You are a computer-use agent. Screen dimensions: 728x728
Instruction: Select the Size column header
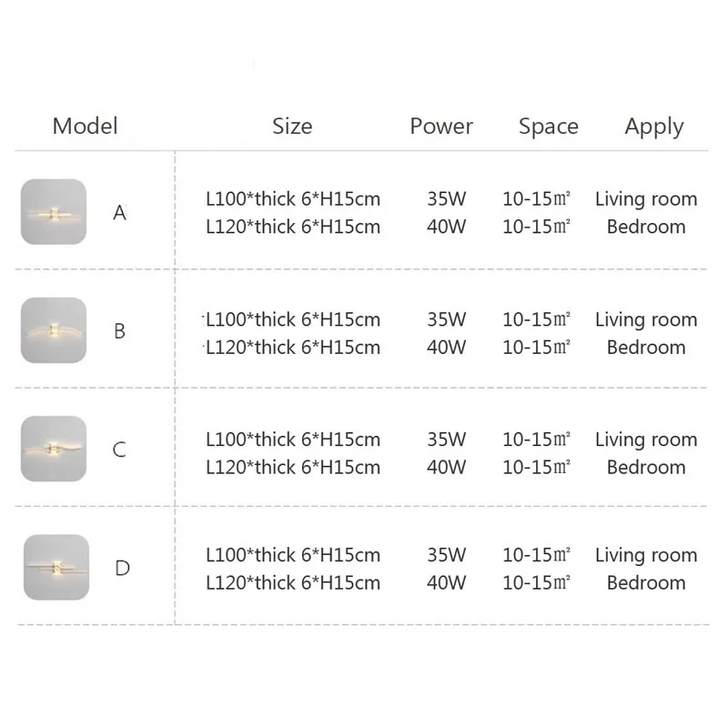(292, 126)
